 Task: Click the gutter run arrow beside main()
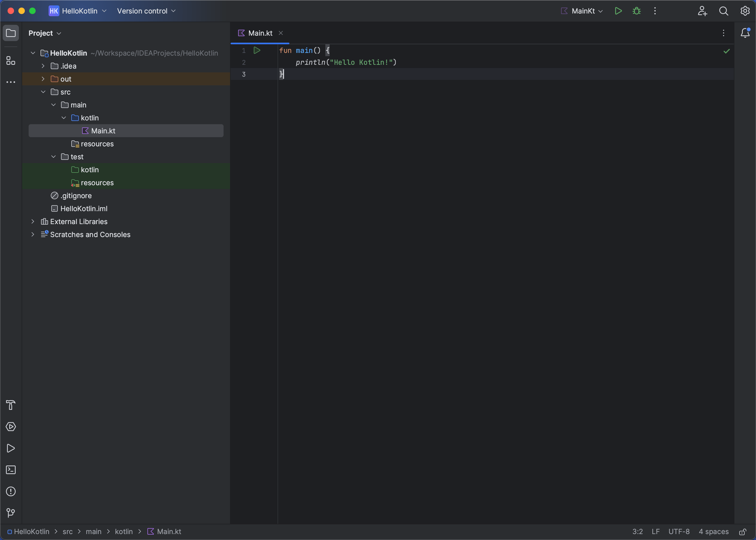click(257, 50)
